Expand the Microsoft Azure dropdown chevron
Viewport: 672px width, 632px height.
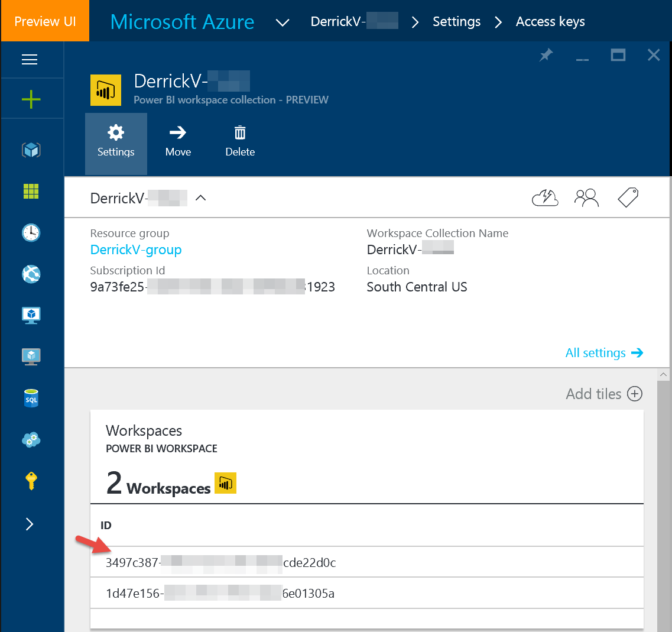(x=282, y=22)
